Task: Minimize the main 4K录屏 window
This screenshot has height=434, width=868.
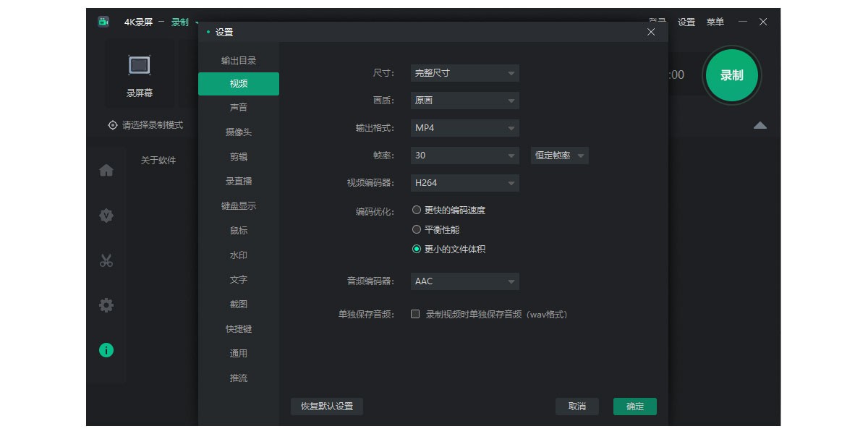Action: [x=743, y=22]
